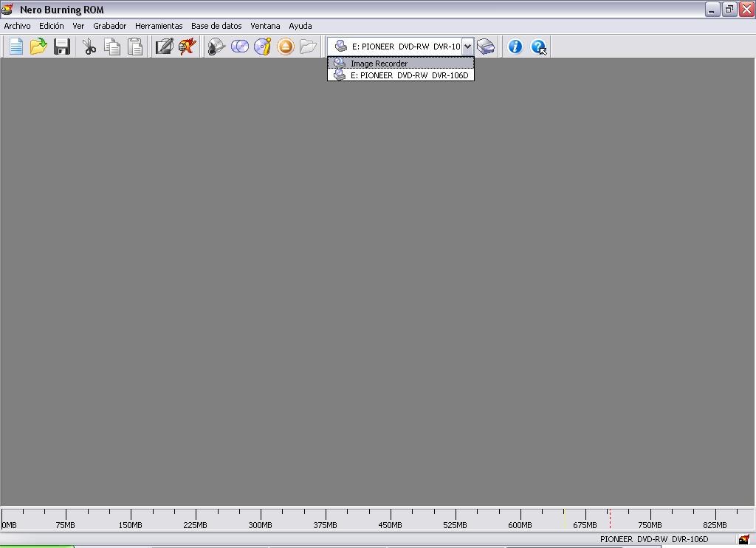Paste using the clipboard icon
The height and width of the screenshot is (548, 756).
(x=136, y=47)
